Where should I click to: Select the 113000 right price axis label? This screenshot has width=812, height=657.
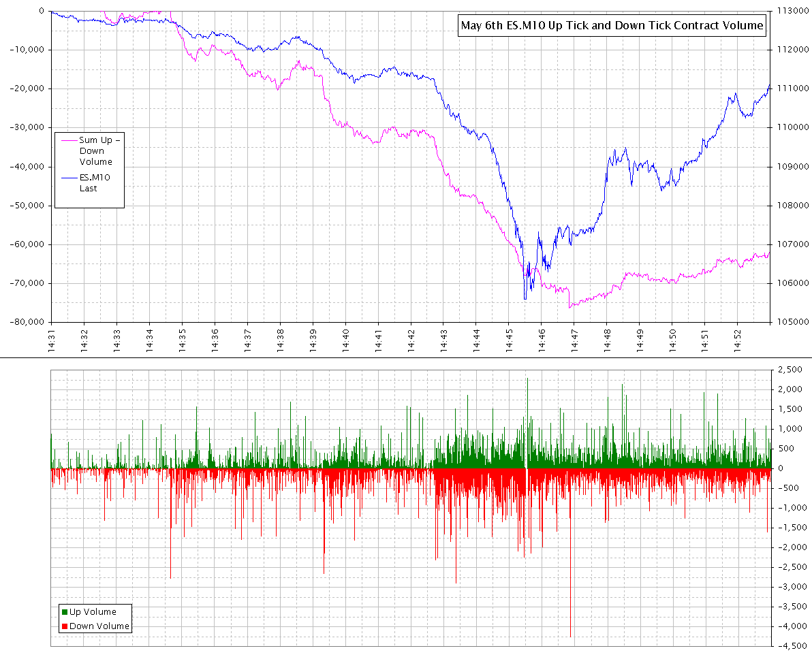788,11
